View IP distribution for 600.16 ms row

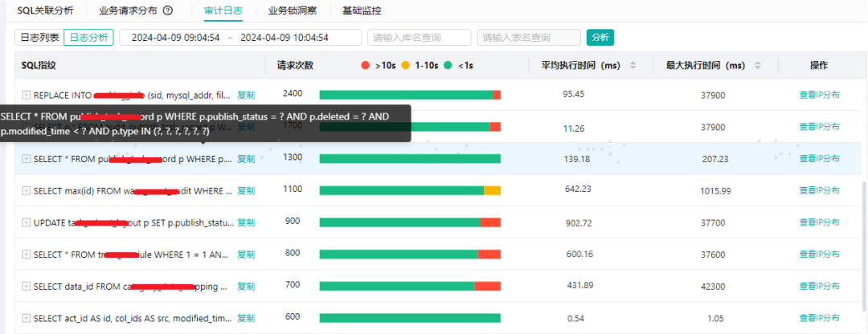pyautogui.click(x=819, y=255)
